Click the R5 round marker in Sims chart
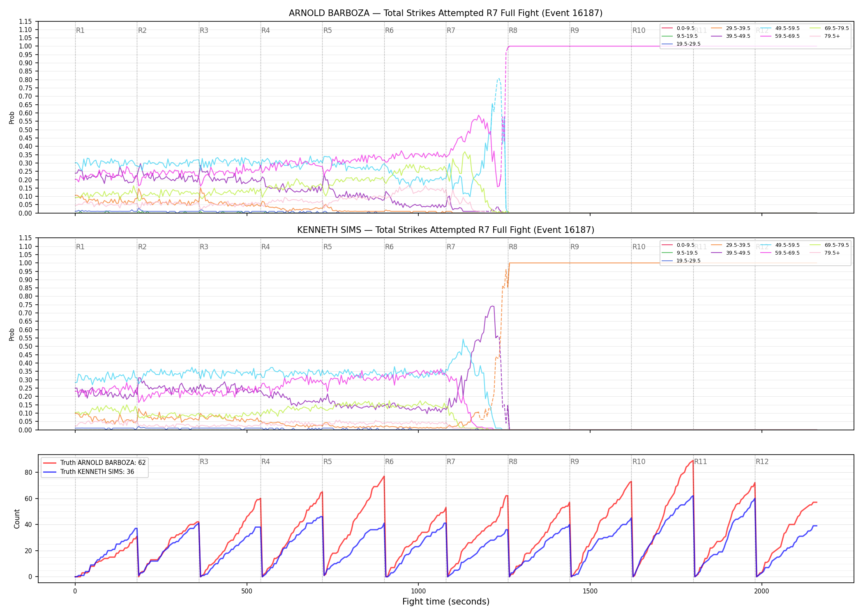The image size is (863, 616). [328, 247]
